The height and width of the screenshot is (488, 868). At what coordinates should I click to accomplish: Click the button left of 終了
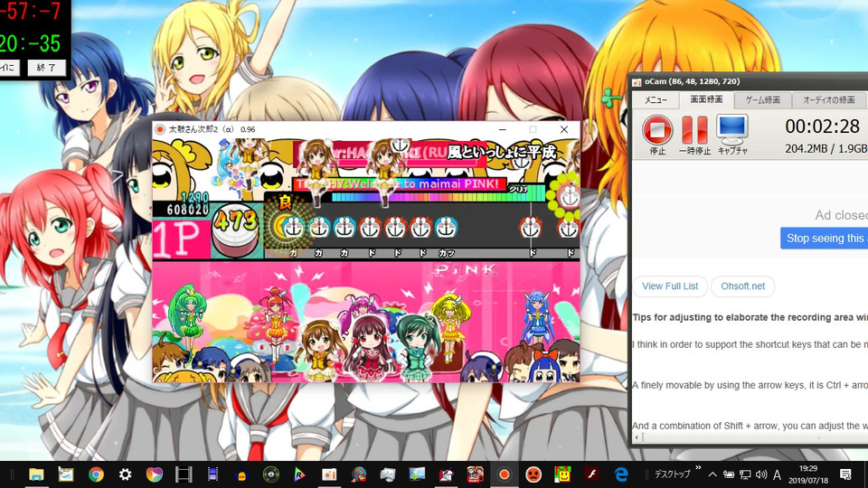[9, 68]
